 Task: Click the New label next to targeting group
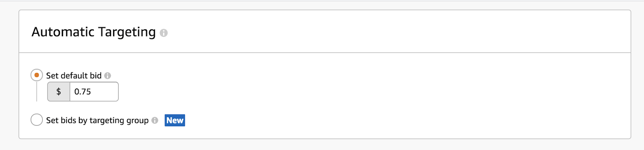[175, 120]
